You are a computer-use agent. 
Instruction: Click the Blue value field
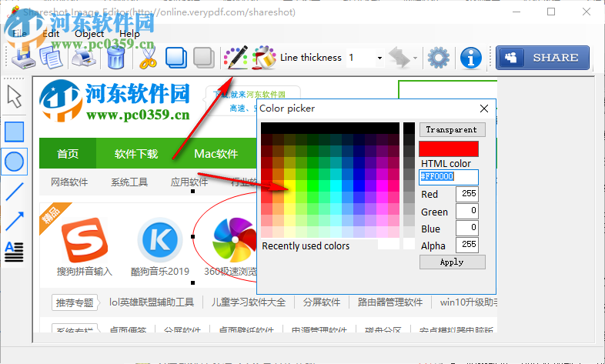467,228
